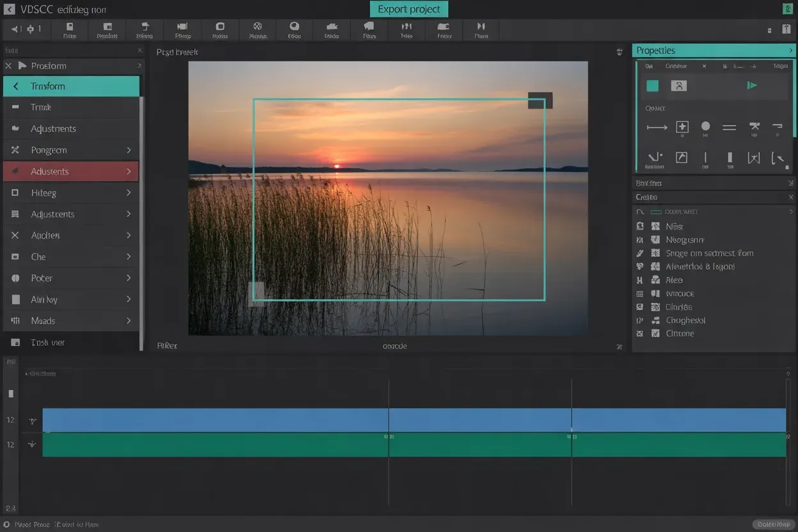Click the half-circle icon beside Poter
798x532 pixels.
point(15,278)
